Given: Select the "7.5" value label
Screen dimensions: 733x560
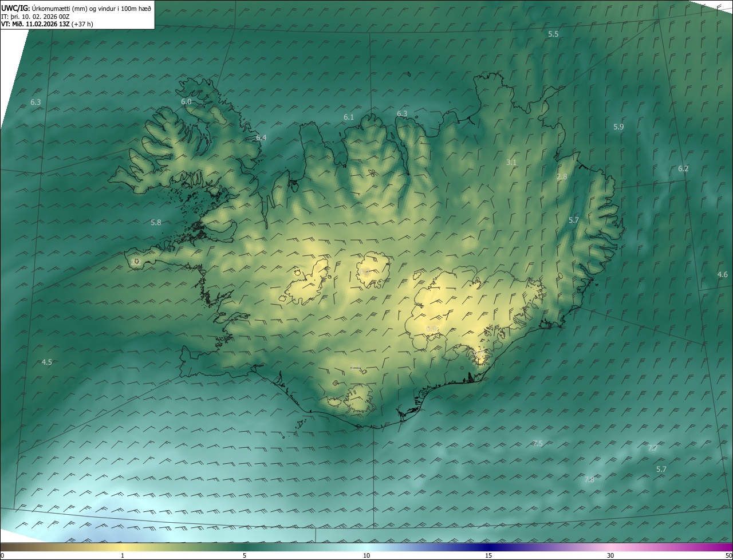Looking at the screenshot, I should tap(537, 443).
